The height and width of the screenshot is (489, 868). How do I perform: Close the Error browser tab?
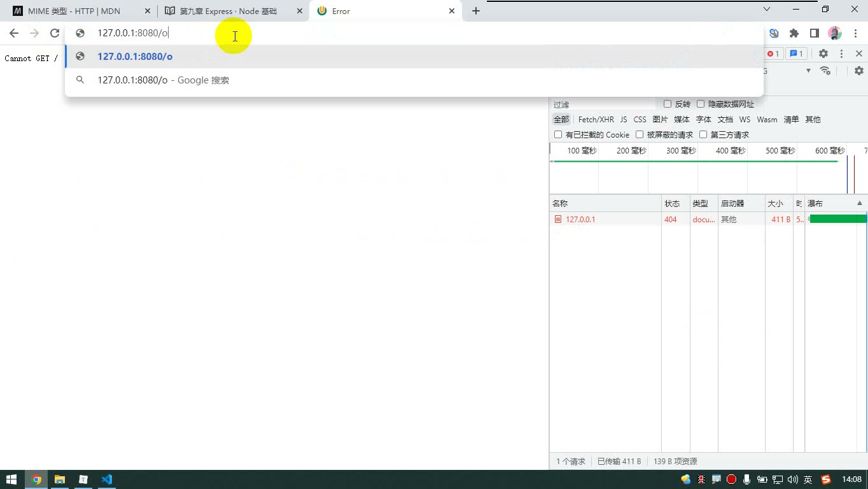click(452, 11)
